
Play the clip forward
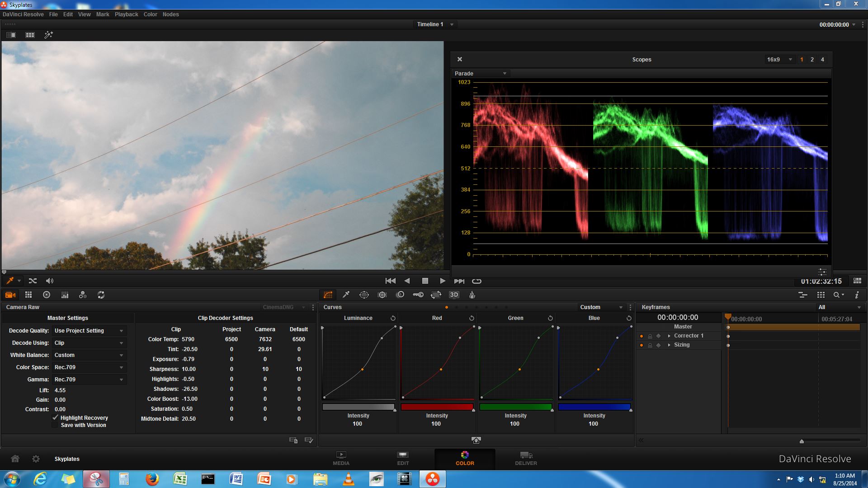click(x=443, y=281)
